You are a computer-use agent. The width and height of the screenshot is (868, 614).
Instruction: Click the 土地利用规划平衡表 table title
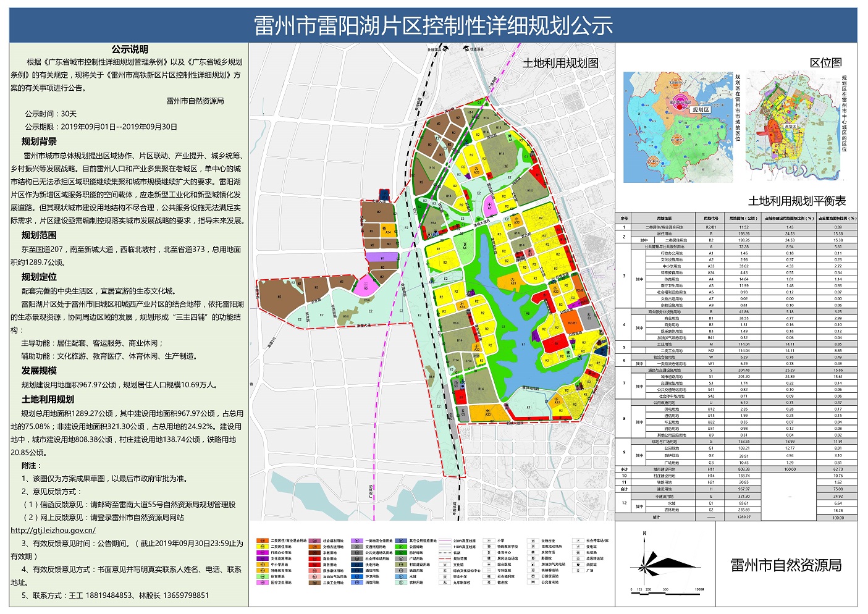796,201
